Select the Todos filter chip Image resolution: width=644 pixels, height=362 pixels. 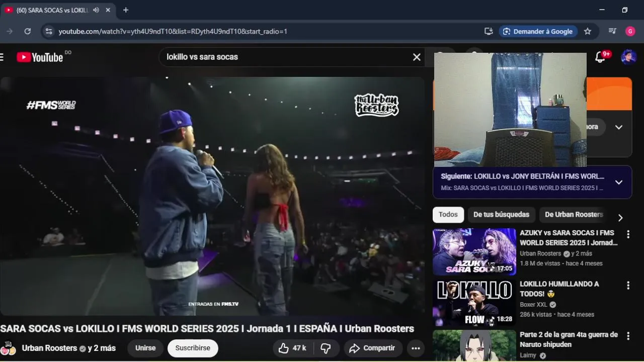point(448,215)
